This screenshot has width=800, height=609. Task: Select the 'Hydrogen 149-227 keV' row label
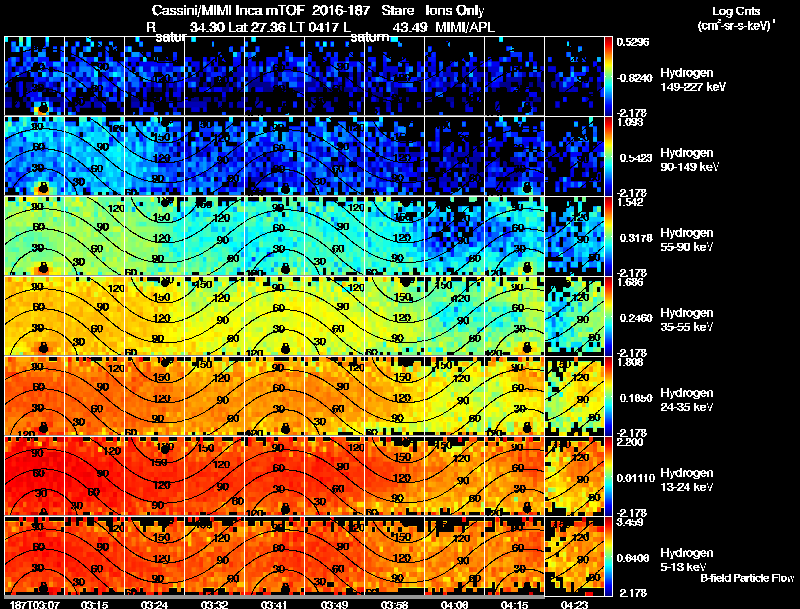(692, 80)
